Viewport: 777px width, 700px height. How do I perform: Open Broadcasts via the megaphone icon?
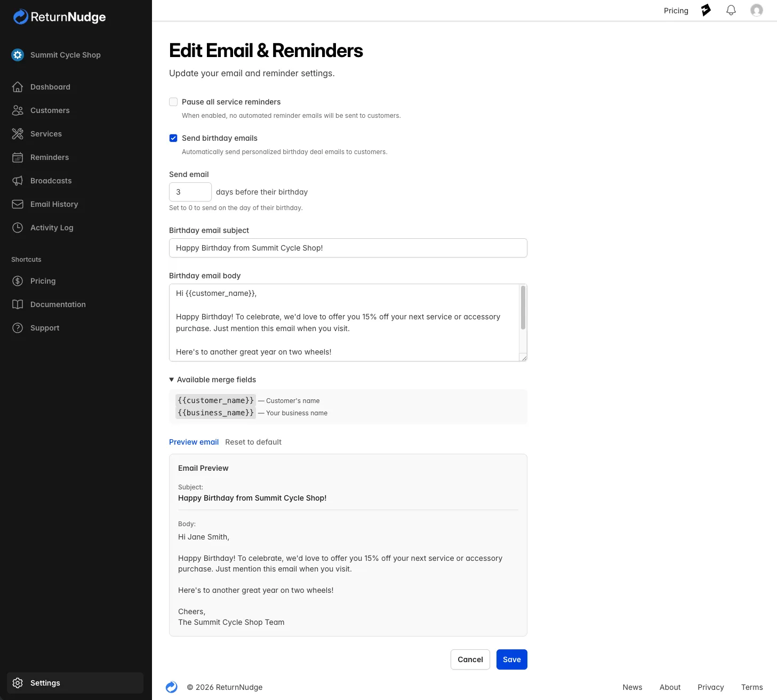18,181
